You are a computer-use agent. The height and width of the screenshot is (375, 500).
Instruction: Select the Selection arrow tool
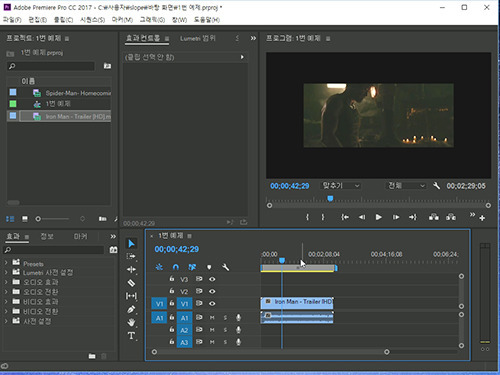pyautogui.click(x=131, y=243)
